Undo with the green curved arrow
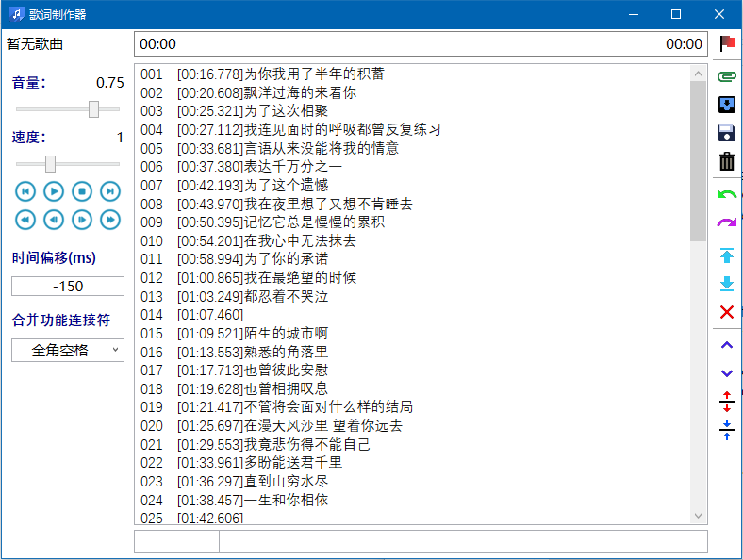 tap(726, 194)
